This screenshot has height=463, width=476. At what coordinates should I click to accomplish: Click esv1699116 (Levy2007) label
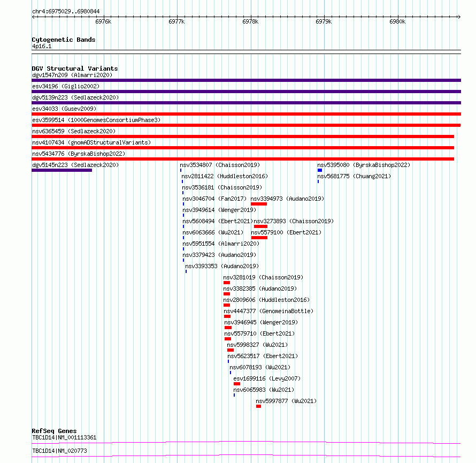(267, 378)
